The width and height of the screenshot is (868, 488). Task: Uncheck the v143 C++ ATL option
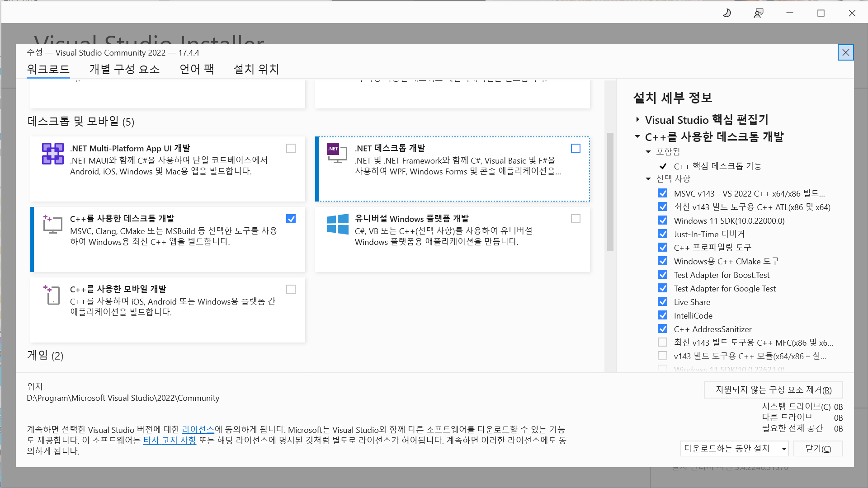662,207
